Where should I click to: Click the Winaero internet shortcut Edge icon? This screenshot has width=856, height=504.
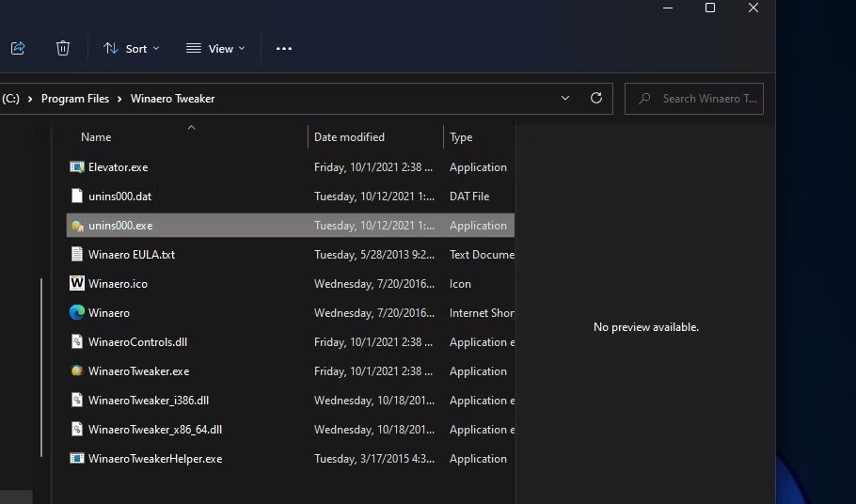77,313
